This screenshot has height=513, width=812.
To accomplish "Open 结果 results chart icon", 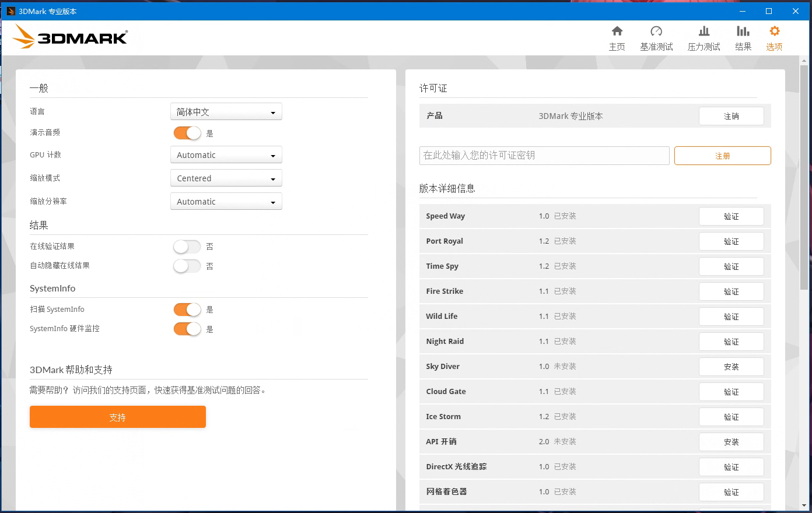I will (743, 31).
